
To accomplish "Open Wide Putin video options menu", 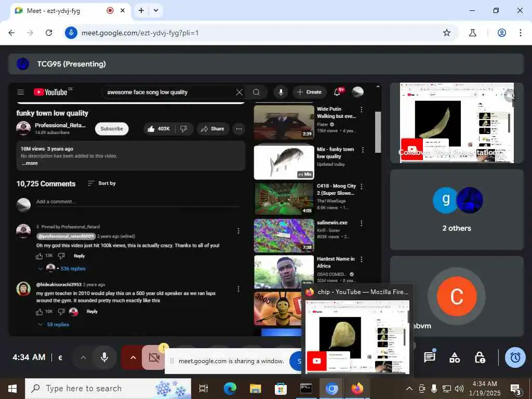I will [x=362, y=110].
